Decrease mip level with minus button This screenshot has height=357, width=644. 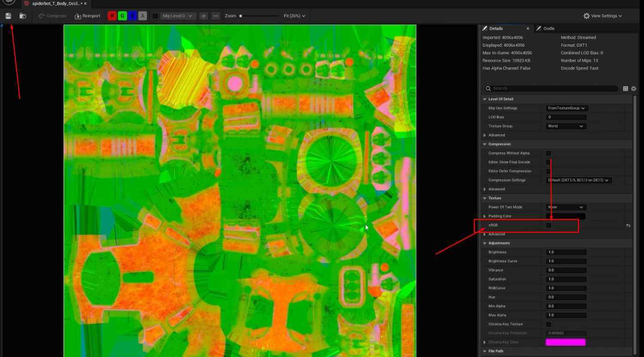coord(216,16)
